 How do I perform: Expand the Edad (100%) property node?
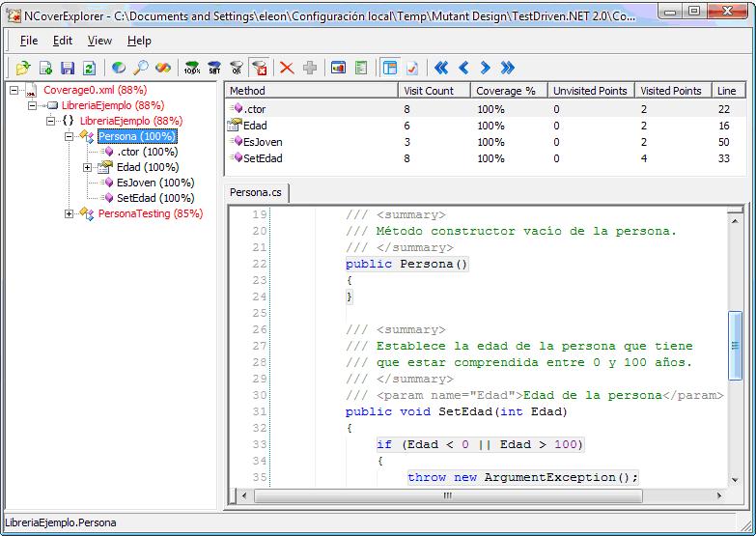87,167
